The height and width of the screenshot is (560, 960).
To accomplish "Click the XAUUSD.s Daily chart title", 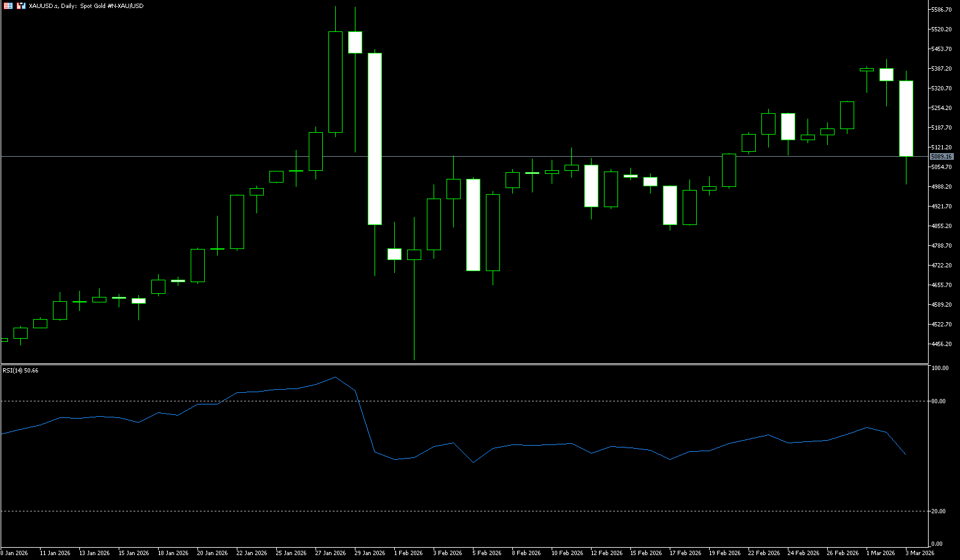I will pyautogui.click(x=86, y=6).
